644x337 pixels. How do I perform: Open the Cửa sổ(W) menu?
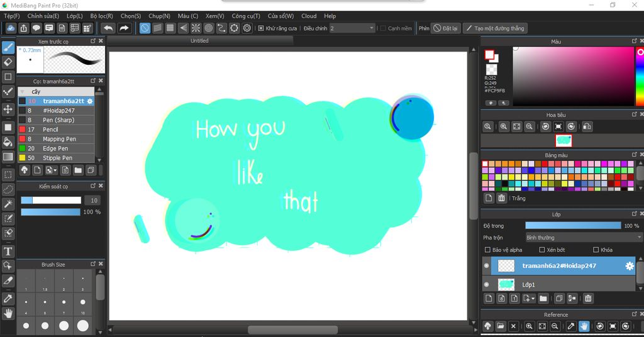[281, 16]
